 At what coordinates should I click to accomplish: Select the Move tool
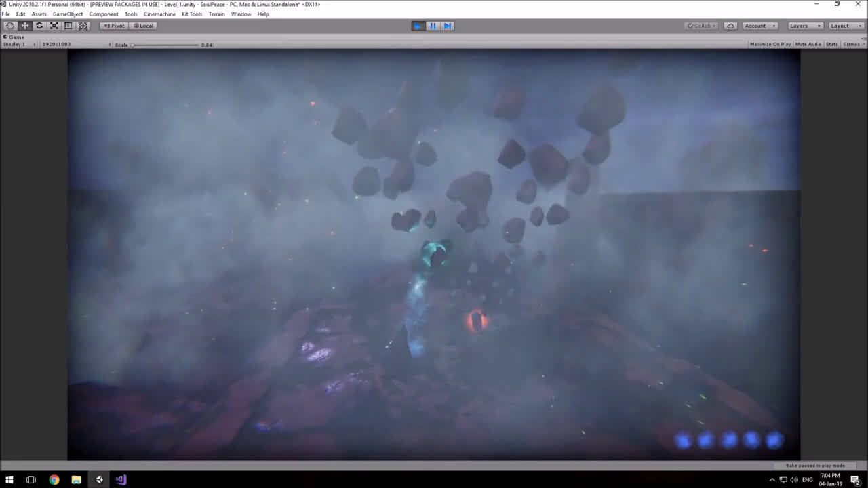24,25
